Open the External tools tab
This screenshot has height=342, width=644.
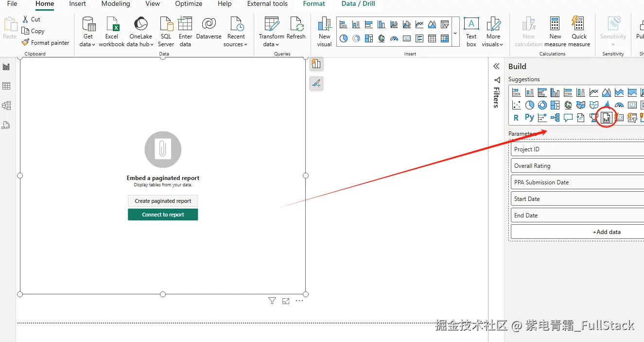pos(267,4)
